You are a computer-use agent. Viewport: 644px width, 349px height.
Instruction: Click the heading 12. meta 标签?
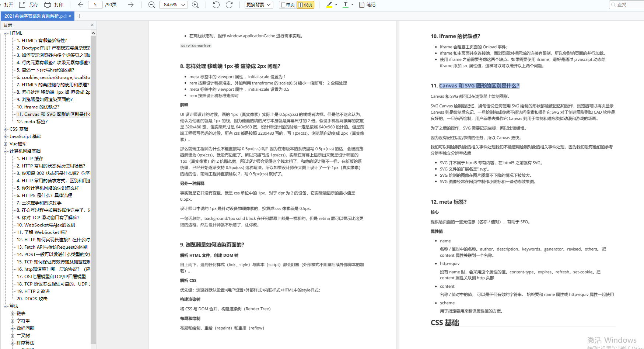pyautogui.click(x=448, y=202)
